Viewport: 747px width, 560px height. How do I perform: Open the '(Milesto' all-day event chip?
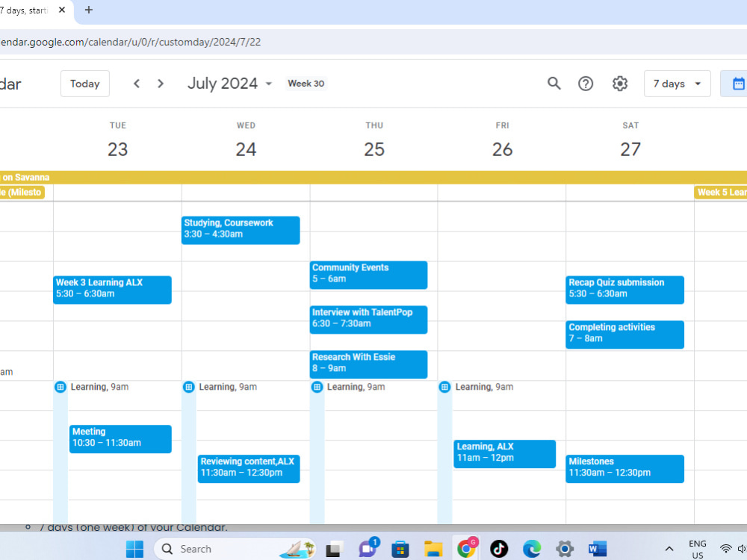[22, 193]
